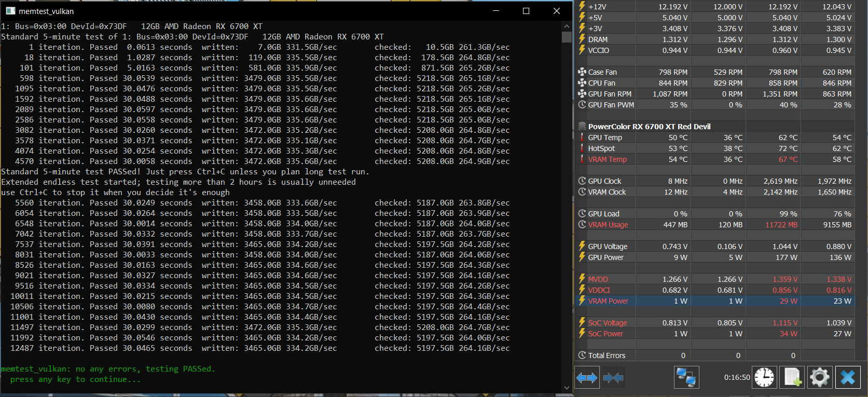Click the thermometer icon beside GPU Temp
This screenshot has width=868, height=397.
[582, 138]
